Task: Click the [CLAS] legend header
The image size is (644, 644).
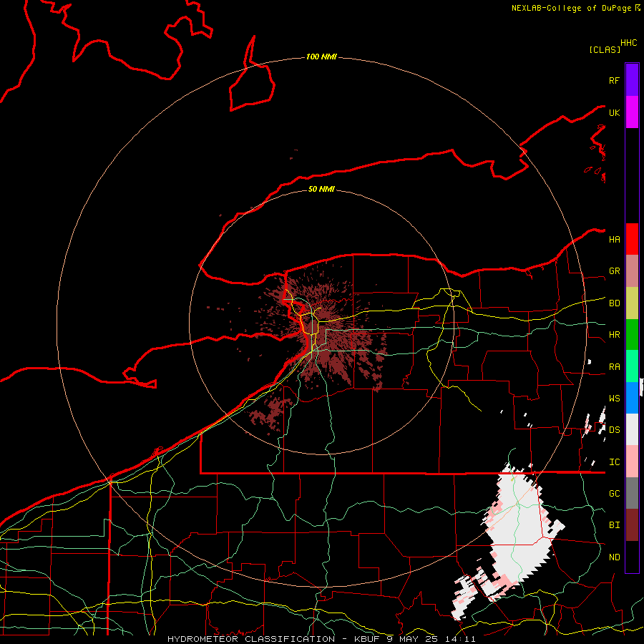Action: [x=605, y=49]
